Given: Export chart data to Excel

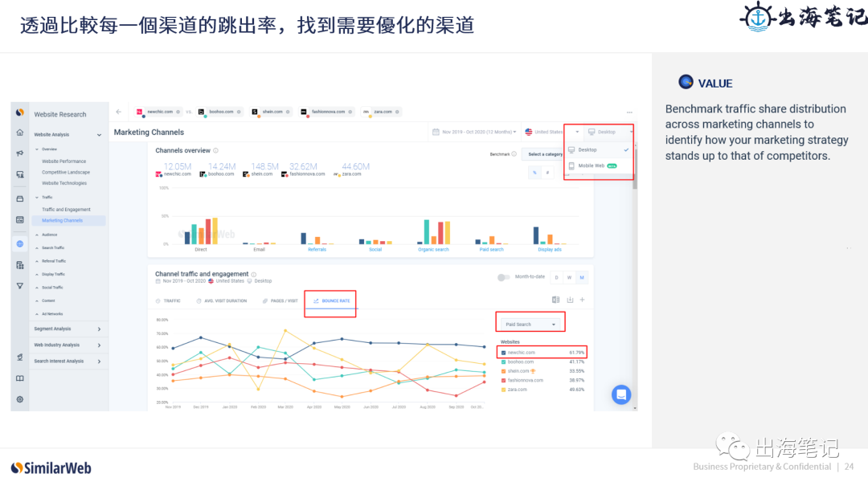Looking at the screenshot, I should pos(556,300).
